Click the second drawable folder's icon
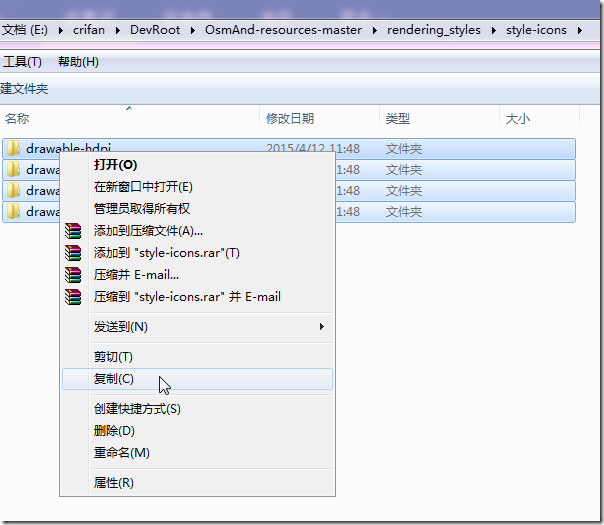This screenshot has width=604, height=525. (x=13, y=169)
